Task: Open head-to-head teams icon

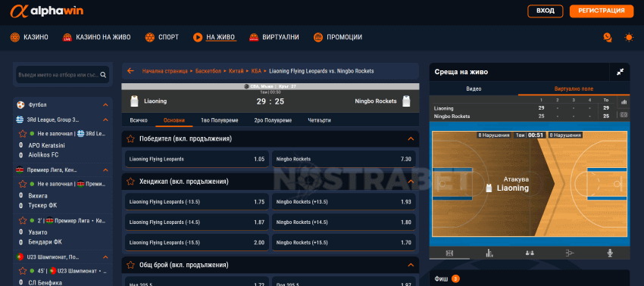Action: [530, 253]
